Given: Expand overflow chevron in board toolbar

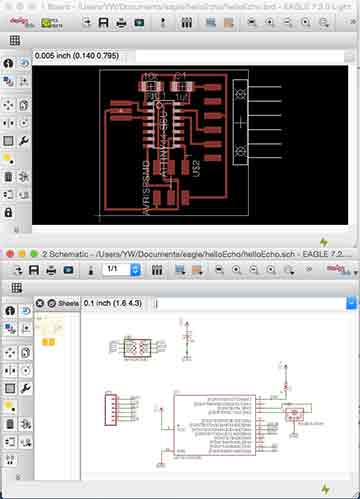Looking at the screenshot, I should pyautogui.click(x=353, y=22).
